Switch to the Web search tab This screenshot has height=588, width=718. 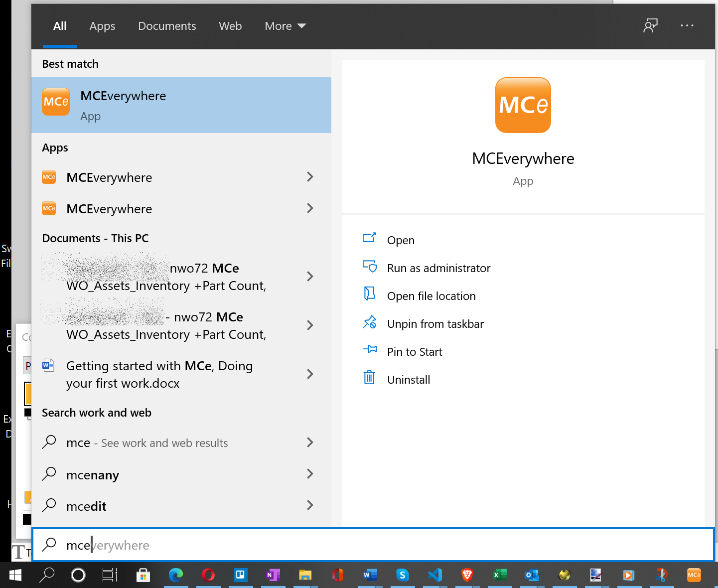click(230, 26)
